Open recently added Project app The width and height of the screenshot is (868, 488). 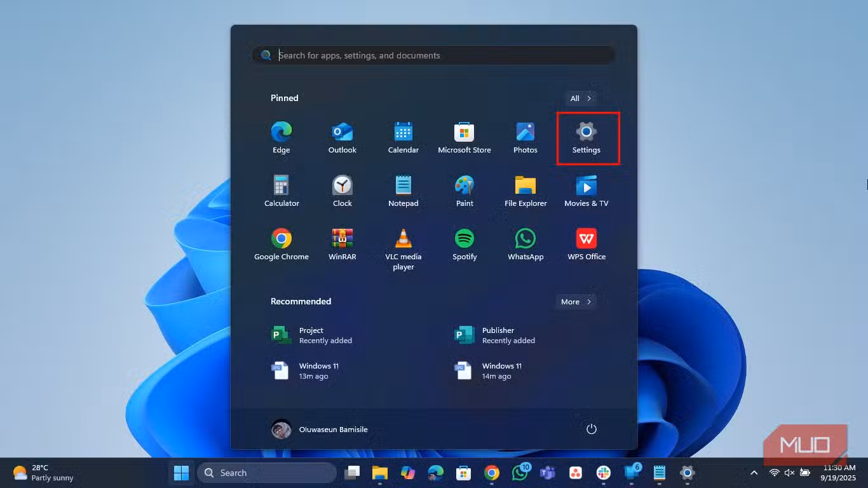[x=311, y=335]
